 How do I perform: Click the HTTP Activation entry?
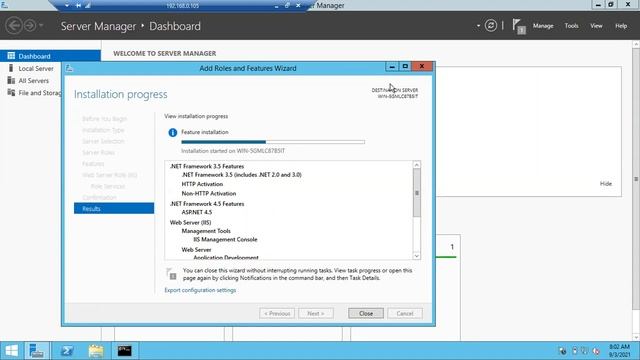point(202,184)
